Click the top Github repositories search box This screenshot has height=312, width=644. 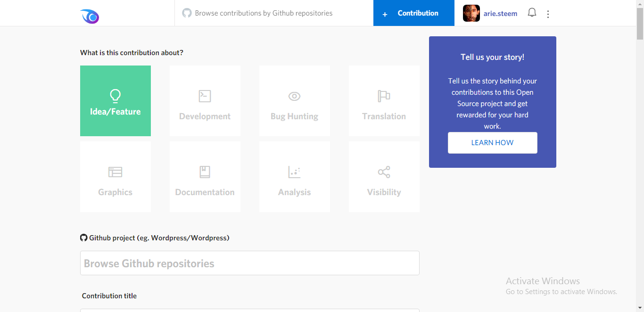[x=274, y=13]
